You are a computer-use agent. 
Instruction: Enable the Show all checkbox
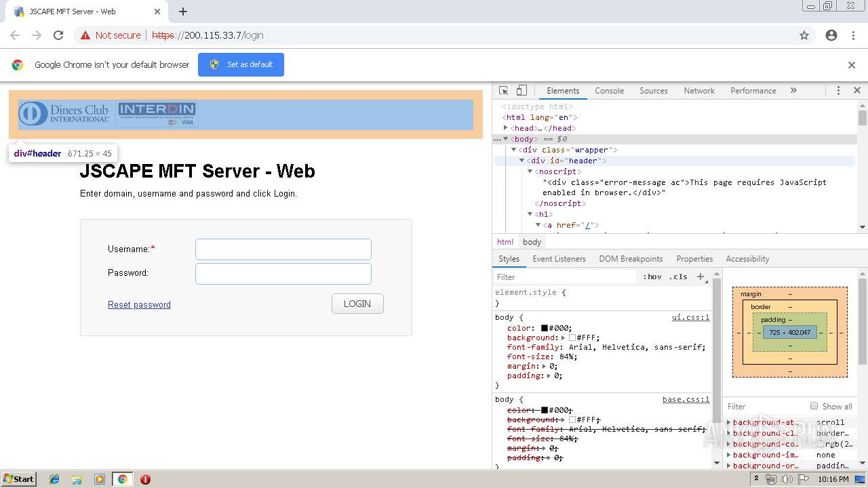click(x=814, y=406)
